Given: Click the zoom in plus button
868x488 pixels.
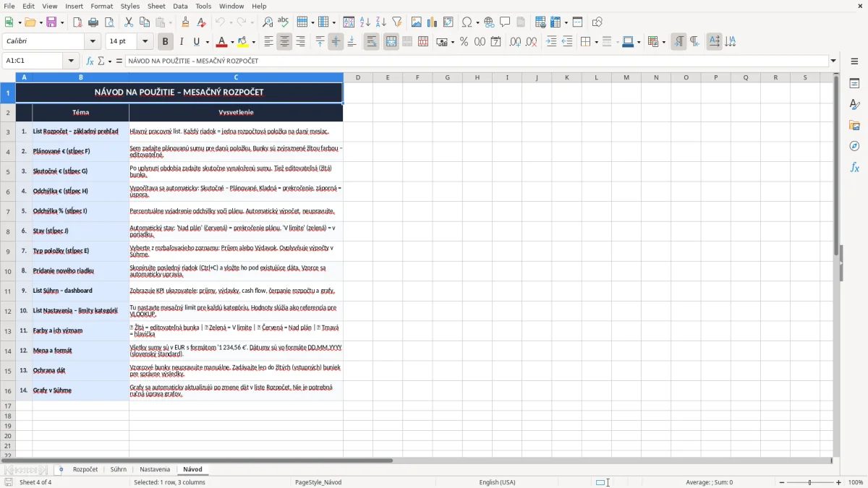Looking at the screenshot, I should 839,482.
